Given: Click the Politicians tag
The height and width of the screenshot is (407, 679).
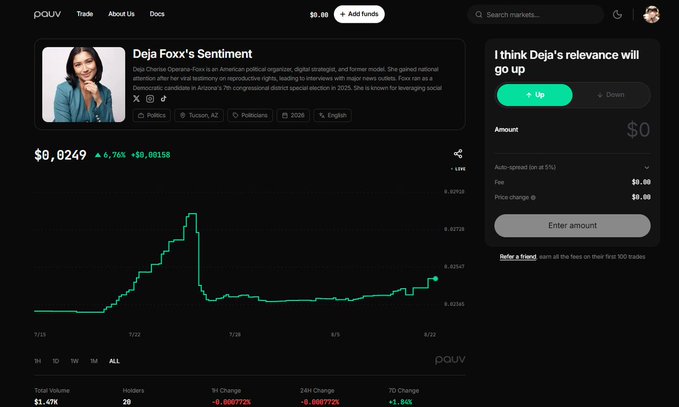Looking at the screenshot, I should click(x=250, y=115).
